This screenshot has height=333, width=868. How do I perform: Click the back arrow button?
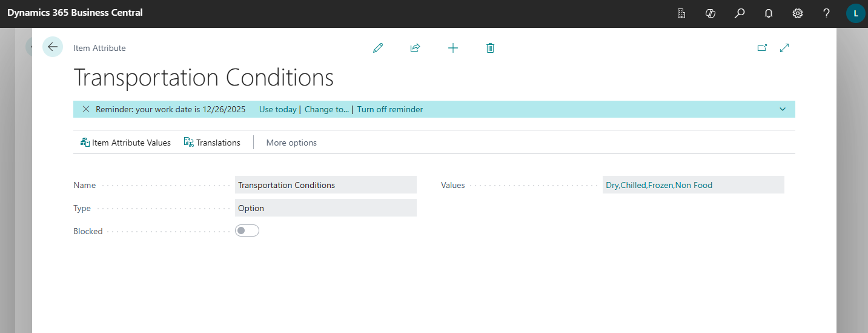tap(53, 47)
